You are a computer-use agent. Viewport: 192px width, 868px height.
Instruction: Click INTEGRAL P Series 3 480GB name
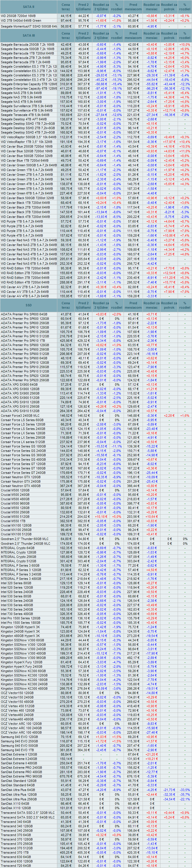21,579
